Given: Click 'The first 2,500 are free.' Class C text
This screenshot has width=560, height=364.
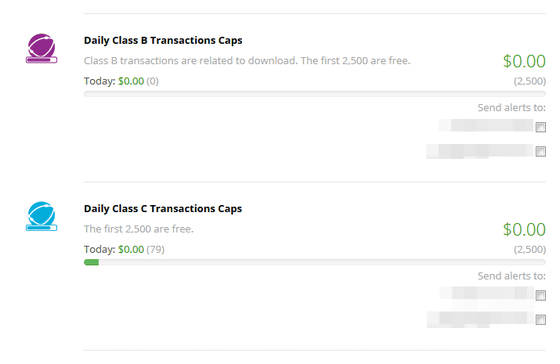Looking at the screenshot, I should [139, 229].
